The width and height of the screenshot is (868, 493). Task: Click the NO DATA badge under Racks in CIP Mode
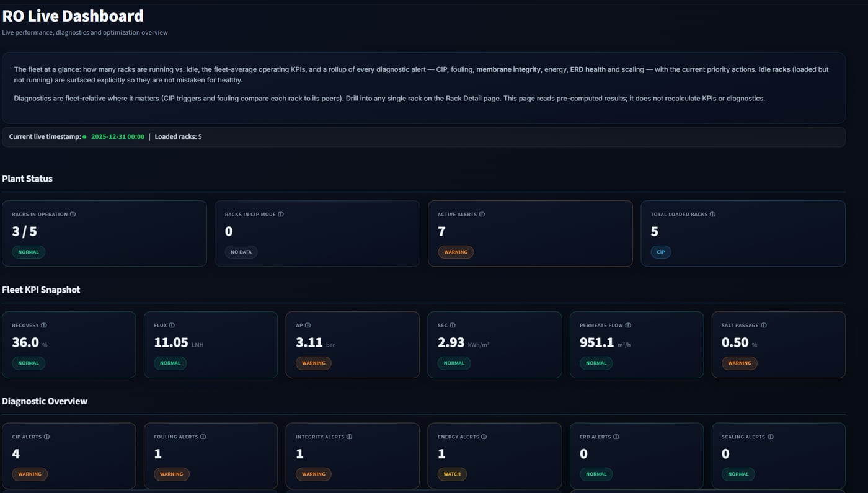[241, 252]
